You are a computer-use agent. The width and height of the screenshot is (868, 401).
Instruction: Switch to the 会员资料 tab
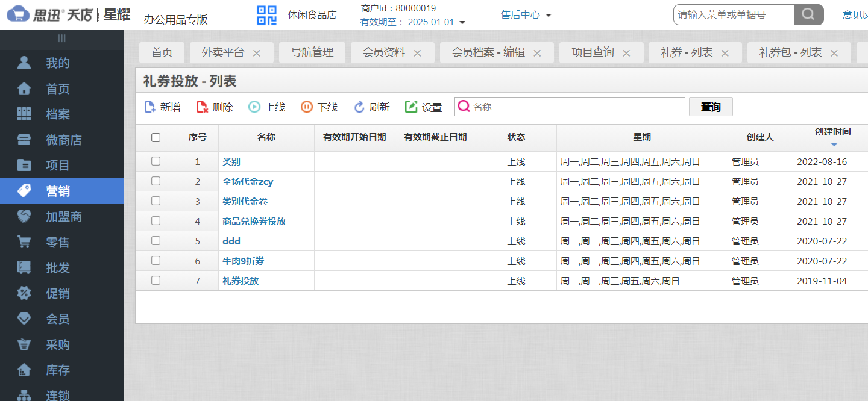[x=386, y=52]
